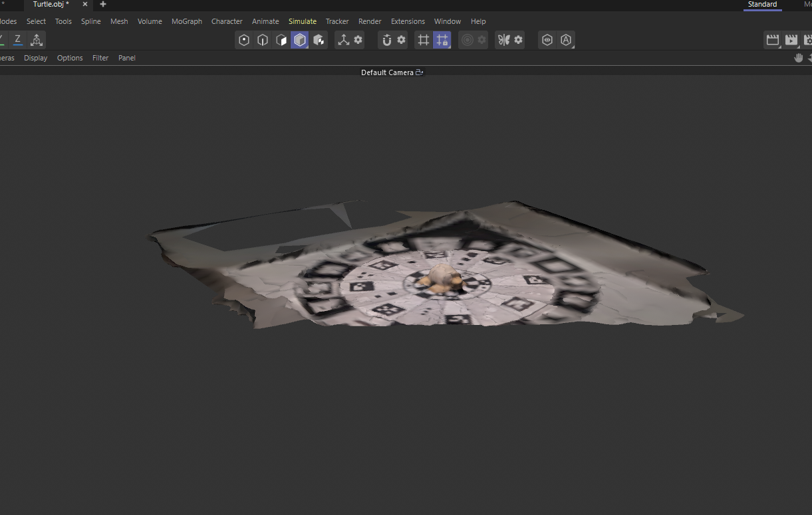Image resolution: width=812 pixels, height=515 pixels.
Task: Select the symmetry tool icon
Action: point(504,40)
